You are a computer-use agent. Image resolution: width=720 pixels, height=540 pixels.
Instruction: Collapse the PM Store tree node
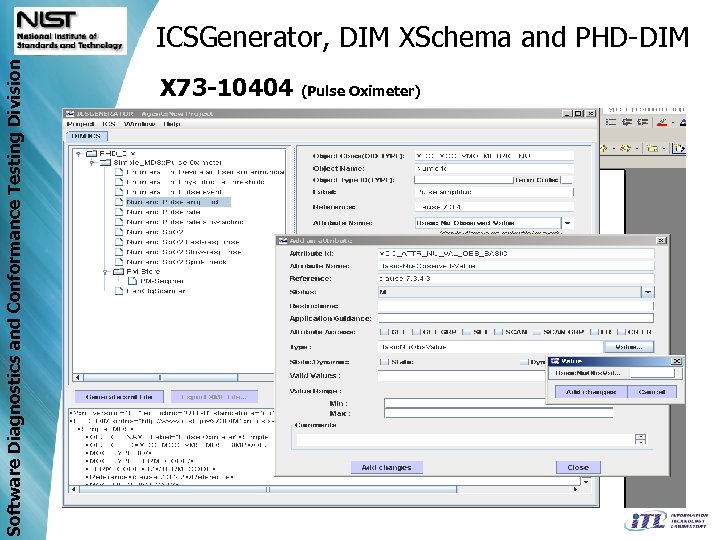click(106, 271)
